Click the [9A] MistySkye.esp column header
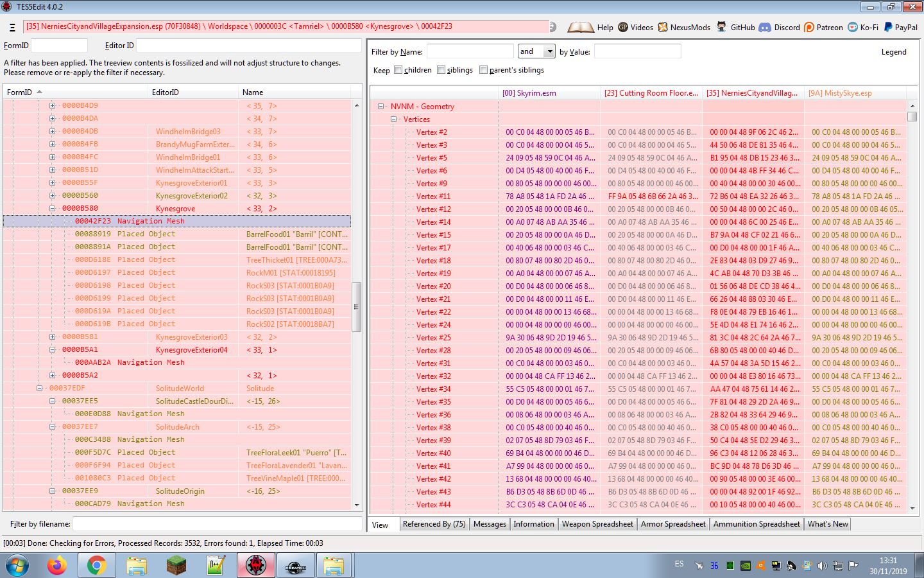Image resolution: width=924 pixels, height=578 pixels. point(855,93)
